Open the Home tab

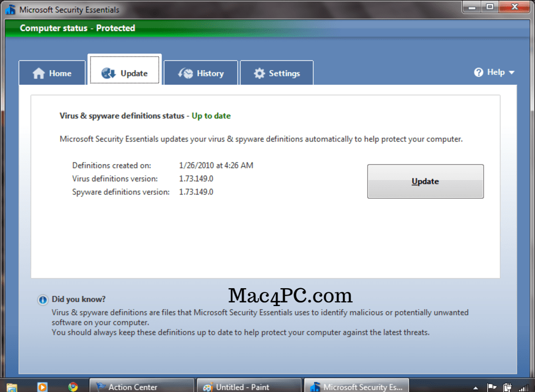[52, 73]
